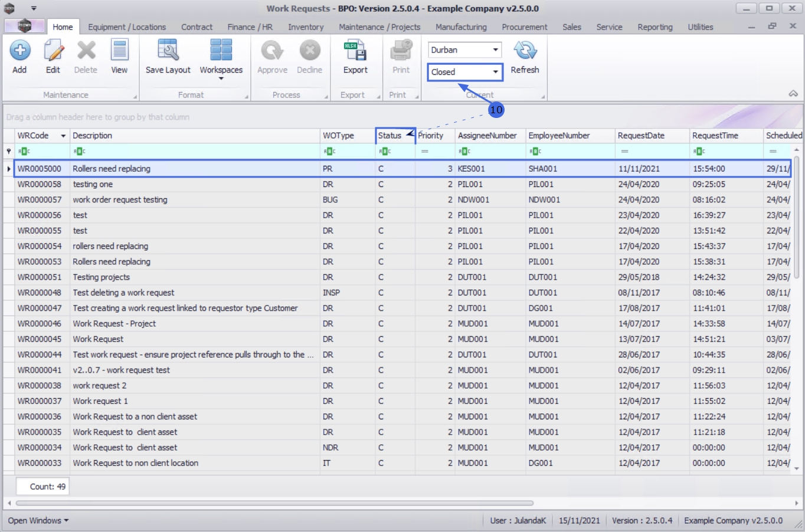Click the scroll down arrow of the grid
805x532 pixels.
(797, 468)
